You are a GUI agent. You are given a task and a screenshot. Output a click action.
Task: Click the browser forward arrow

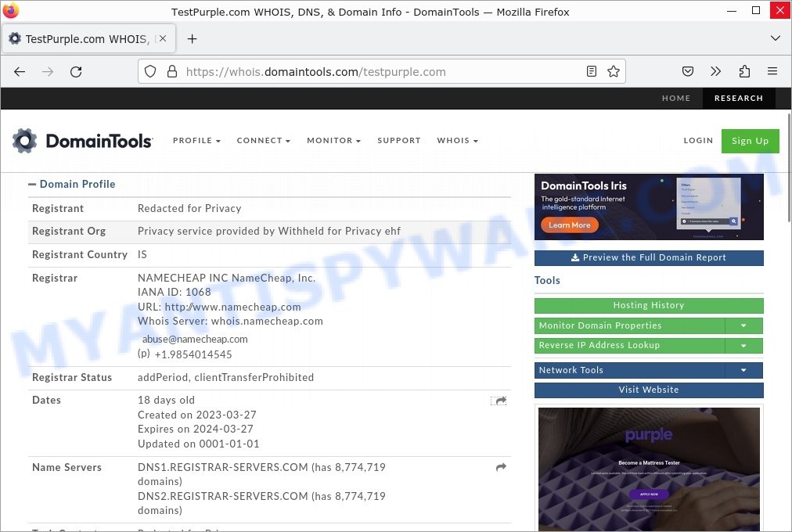pos(48,72)
